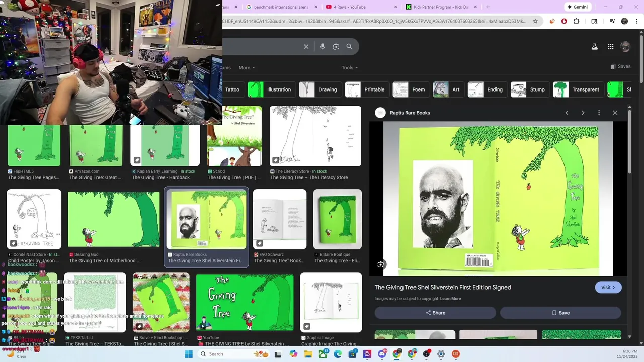Open the FAO Schwarz book result thumbnail
This screenshot has width=644, height=362.
[280, 219]
